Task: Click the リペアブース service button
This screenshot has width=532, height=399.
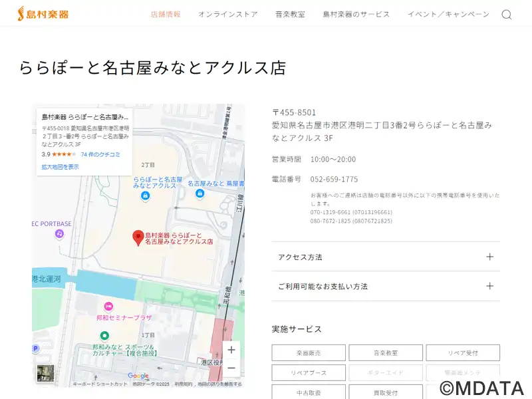Action: (x=309, y=372)
